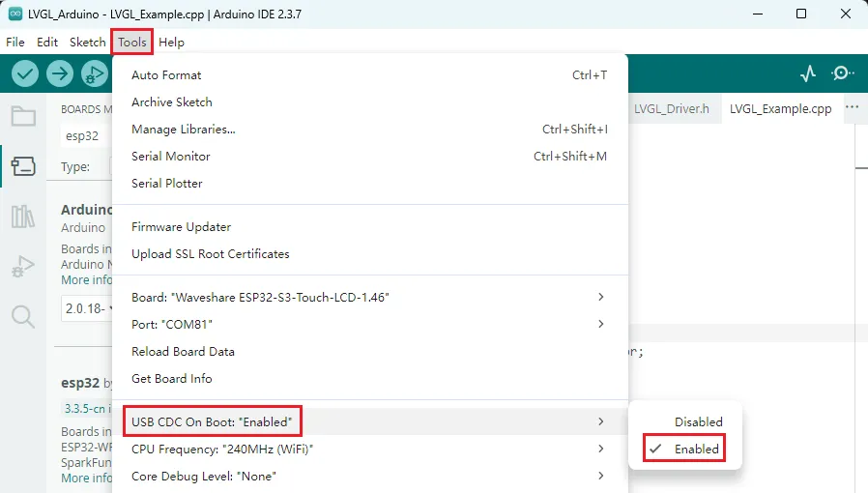Open the Library Manager sidebar icon
Image resolution: width=868 pixels, height=493 pixels.
23,217
